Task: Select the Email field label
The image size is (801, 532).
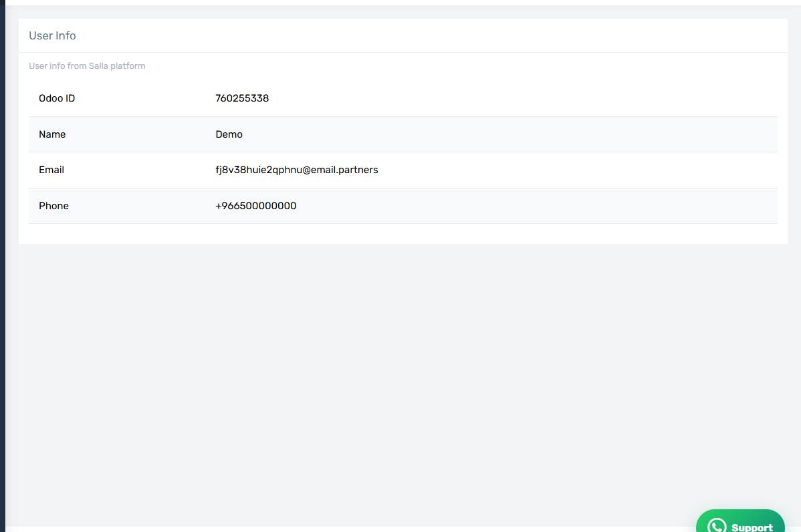Action: pyautogui.click(x=51, y=170)
